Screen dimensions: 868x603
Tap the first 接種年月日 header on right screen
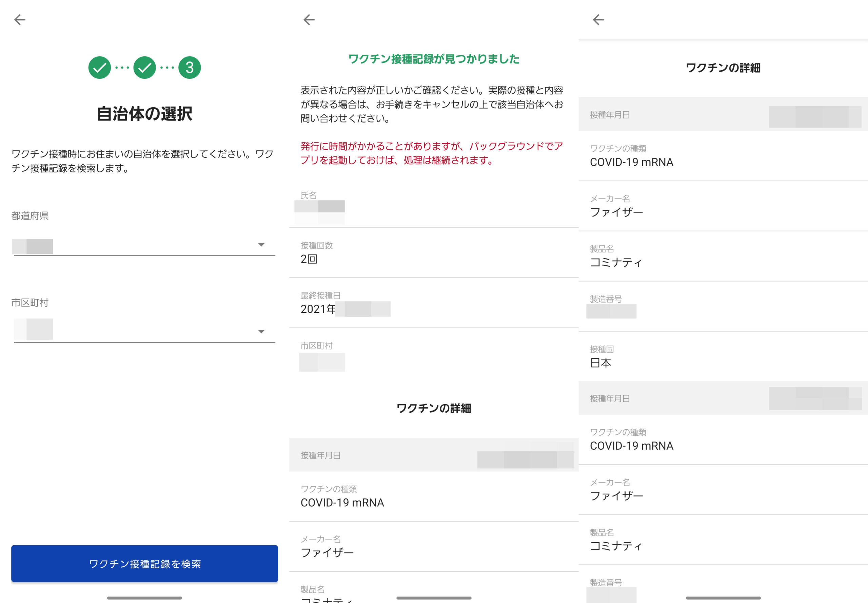723,115
